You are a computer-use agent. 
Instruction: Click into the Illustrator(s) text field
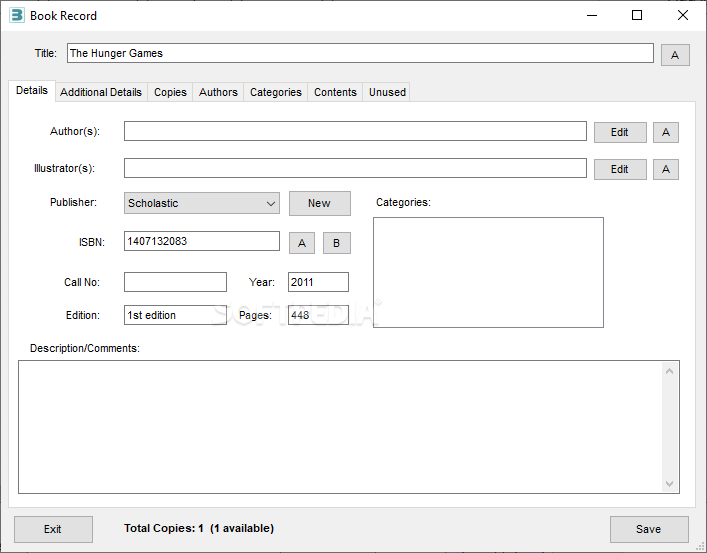(355, 168)
